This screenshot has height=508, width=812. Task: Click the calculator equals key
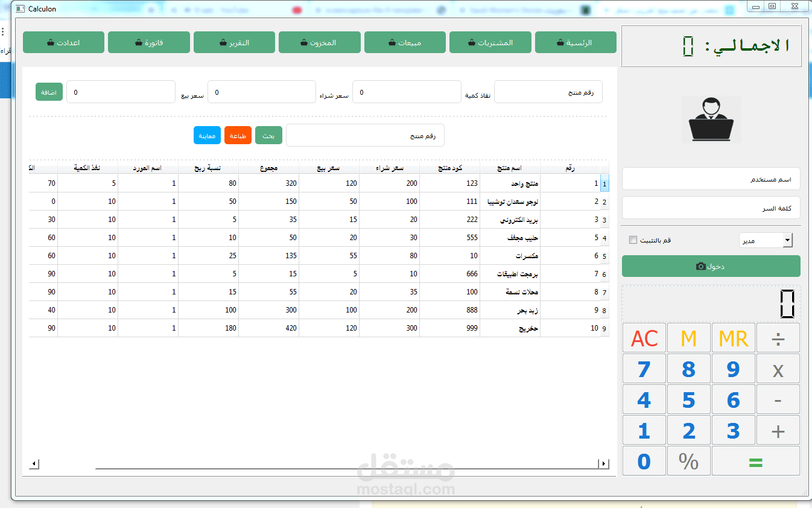[756, 461]
